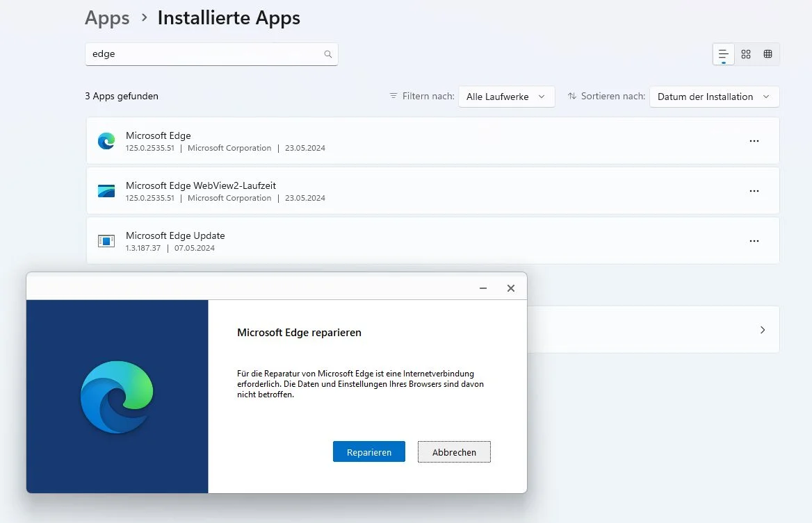The height and width of the screenshot is (523, 812).
Task: Switch to list view layout
Action: coord(724,54)
